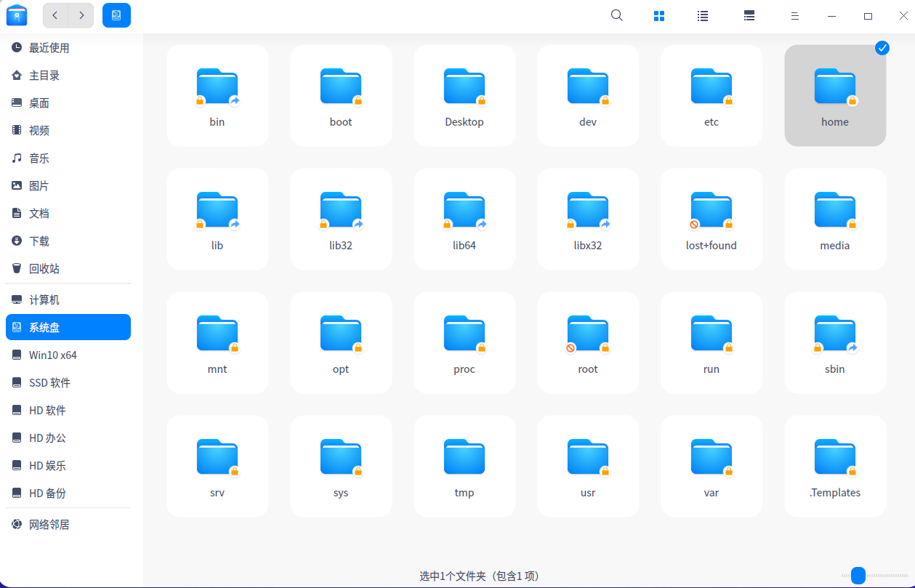Viewport: 915px width, 588px height.
Task: Open the detailed info panel view
Action: click(749, 15)
